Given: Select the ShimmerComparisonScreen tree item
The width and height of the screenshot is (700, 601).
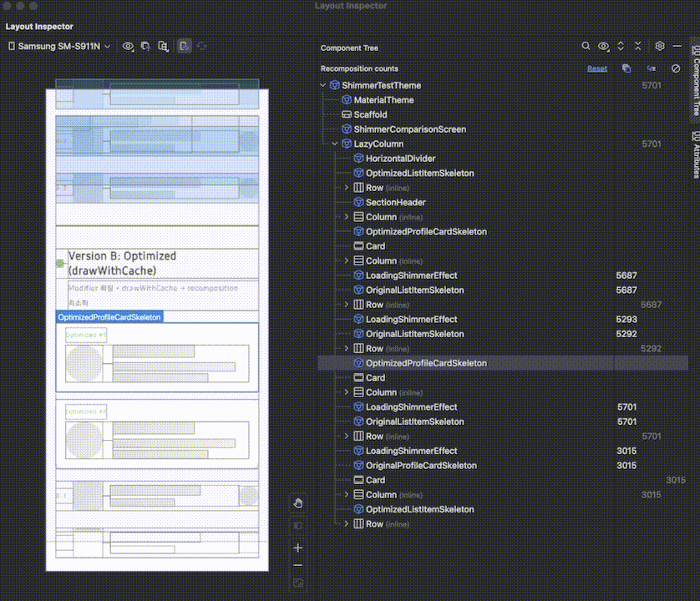Looking at the screenshot, I should 410,129.
